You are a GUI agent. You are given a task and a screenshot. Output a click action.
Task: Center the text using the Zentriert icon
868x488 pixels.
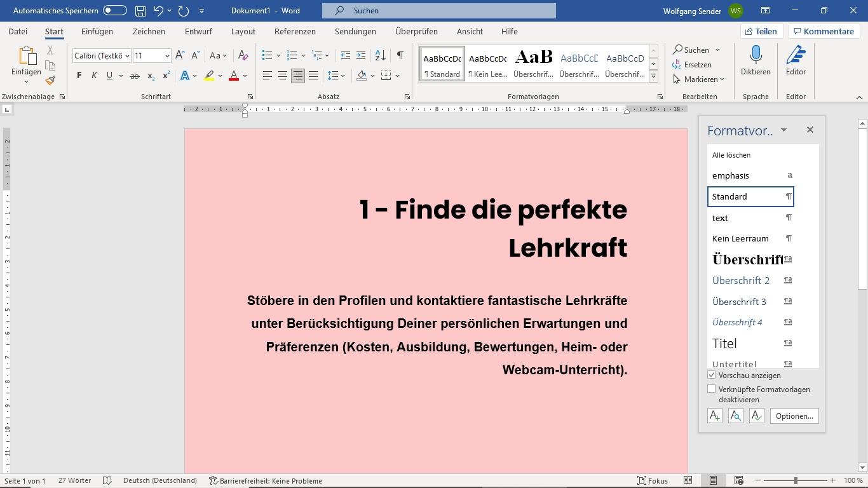tap(282, 76)
